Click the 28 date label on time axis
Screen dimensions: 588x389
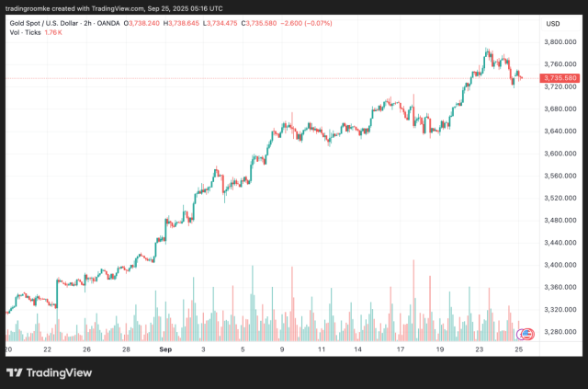click(x=126, y=349)
